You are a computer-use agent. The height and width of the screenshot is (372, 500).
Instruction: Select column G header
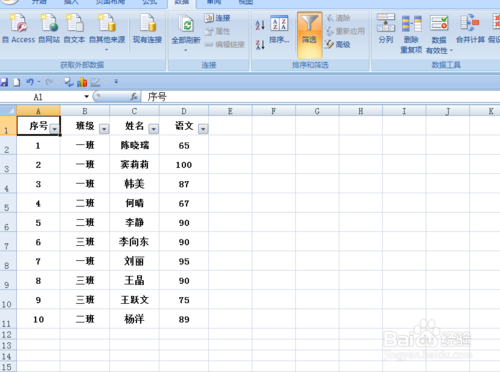click(317, 111)
